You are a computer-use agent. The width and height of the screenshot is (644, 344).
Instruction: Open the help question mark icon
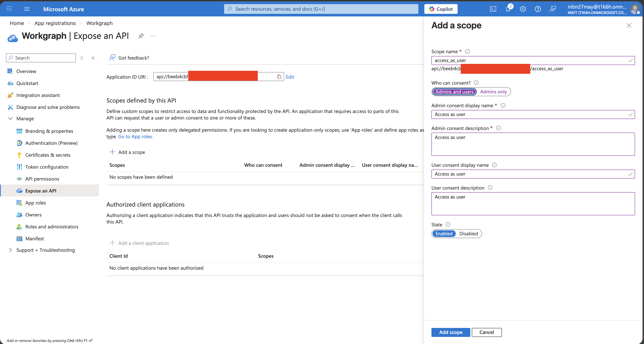[538, 9]
